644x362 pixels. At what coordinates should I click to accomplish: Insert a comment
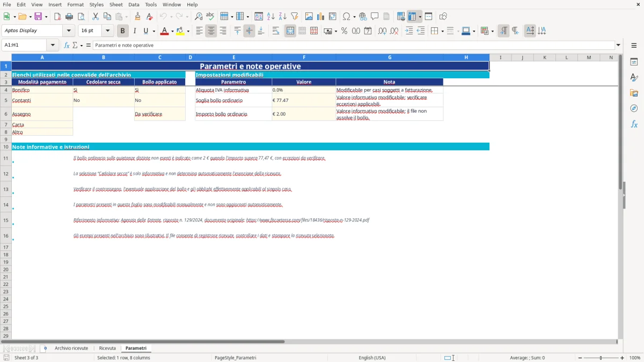click(x=375, y=16)
